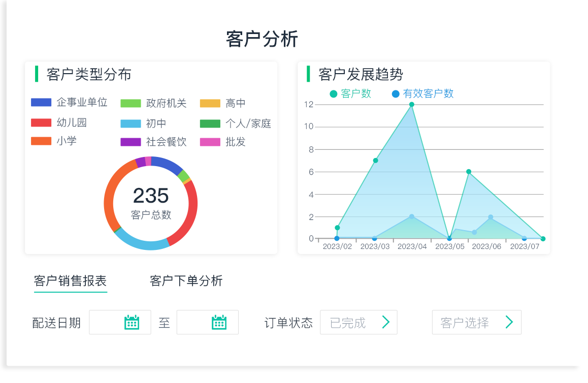588x383 pixels.
Task: Select the 政府机关 legend item
Action: [x=153, y=104]
